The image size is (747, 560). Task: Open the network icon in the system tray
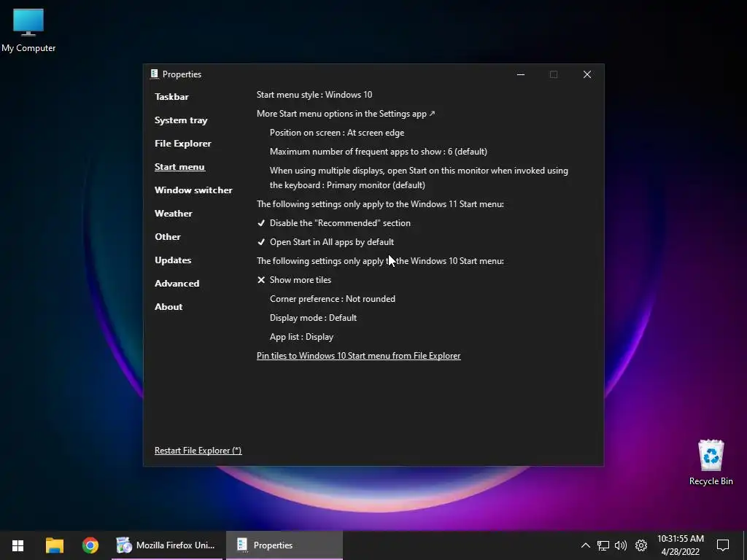click(603, 545)
